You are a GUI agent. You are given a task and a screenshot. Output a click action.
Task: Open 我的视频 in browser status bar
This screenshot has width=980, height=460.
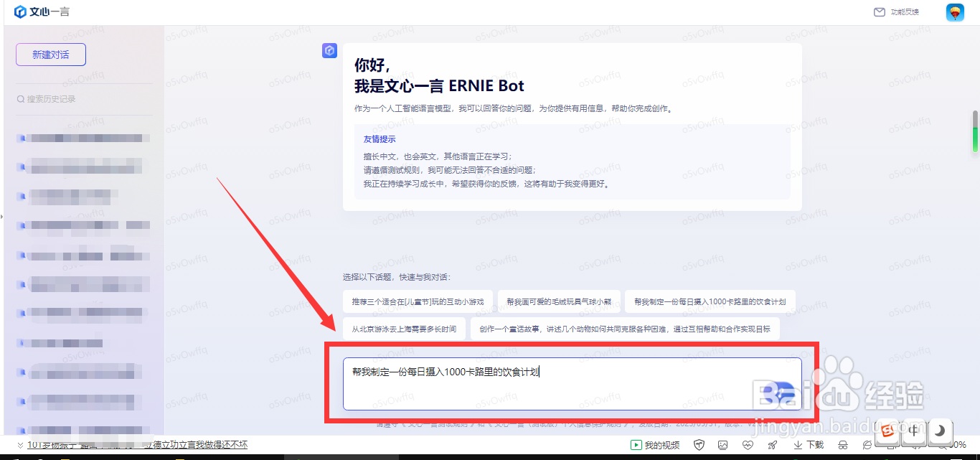[x=656, y=445]
